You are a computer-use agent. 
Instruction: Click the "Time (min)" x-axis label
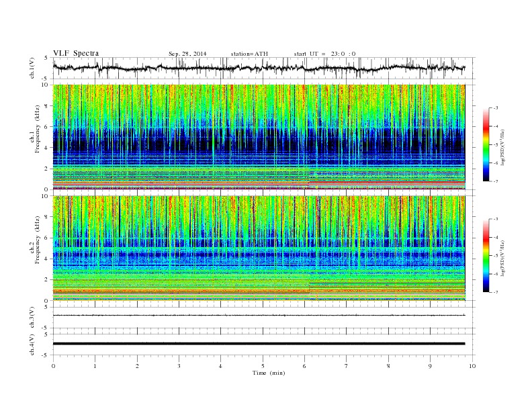click(x=269, y=373)
